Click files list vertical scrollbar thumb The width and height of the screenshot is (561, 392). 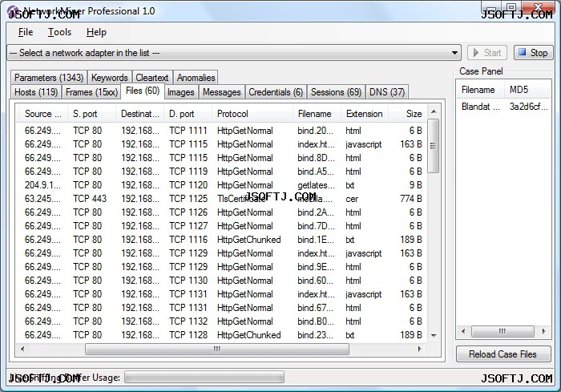(x=434, y=146)
